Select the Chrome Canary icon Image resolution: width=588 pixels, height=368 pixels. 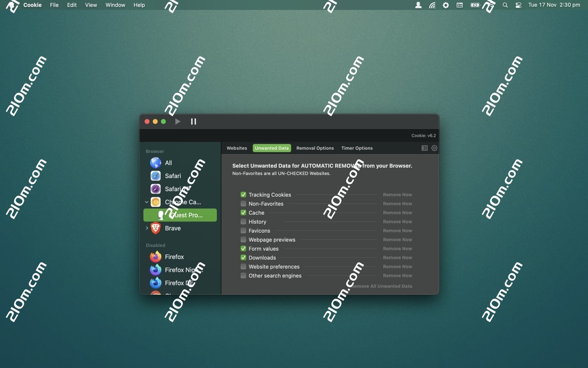155,202
